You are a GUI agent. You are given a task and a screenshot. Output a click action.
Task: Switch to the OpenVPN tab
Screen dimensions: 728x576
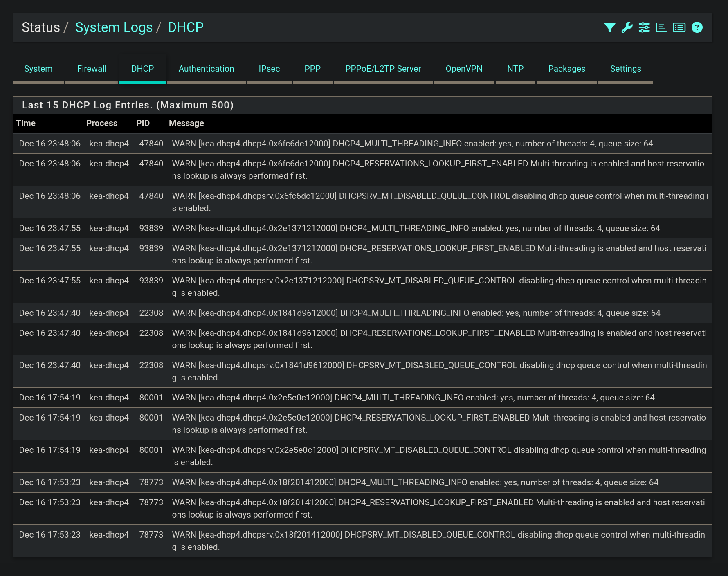(464, 69)
